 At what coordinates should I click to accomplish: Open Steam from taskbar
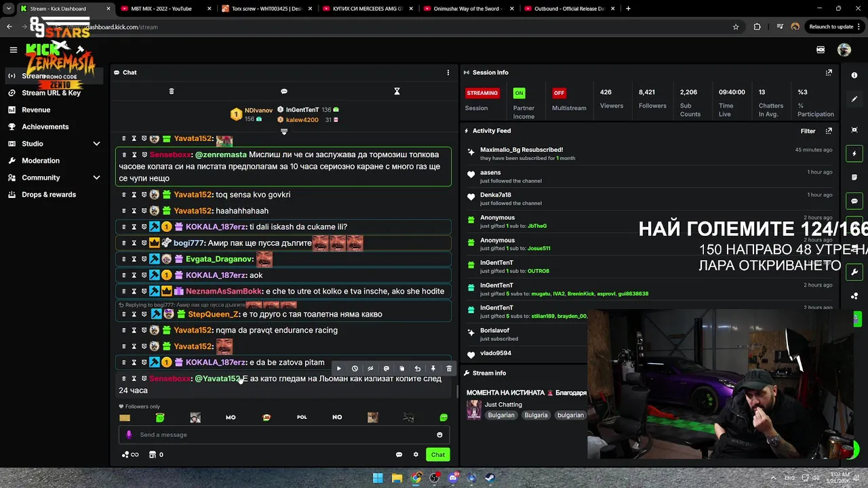pyautogui.click(x=490, y=478)
